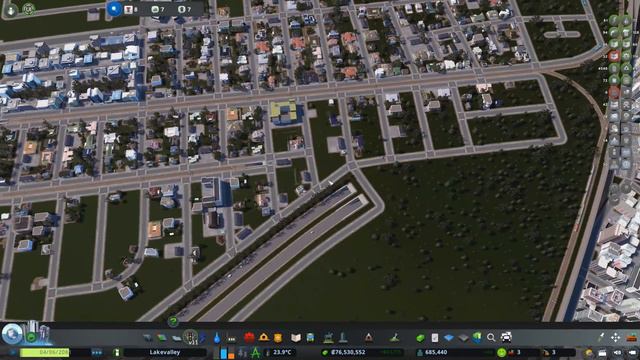Open the Landscaping shovel tool menu
The width and height of the screenshot is (640, 360).
click(394, 338)
